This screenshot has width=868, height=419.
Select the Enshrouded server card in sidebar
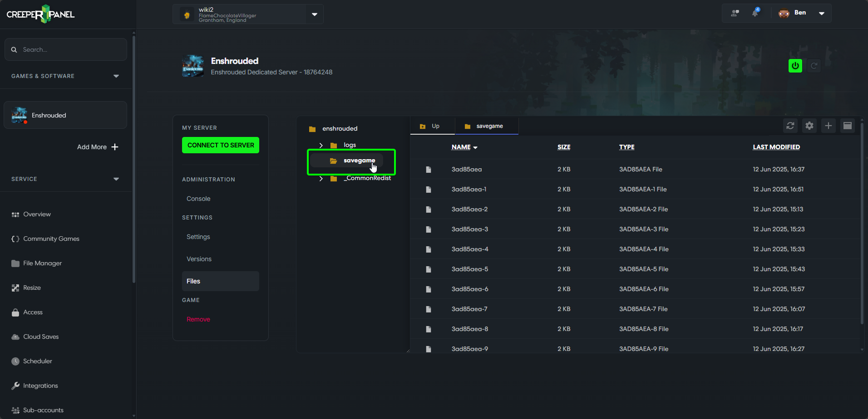(65, 115)
